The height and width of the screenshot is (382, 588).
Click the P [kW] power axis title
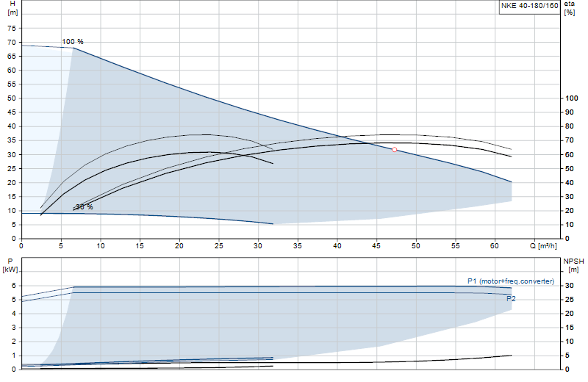tap(10, 265)
